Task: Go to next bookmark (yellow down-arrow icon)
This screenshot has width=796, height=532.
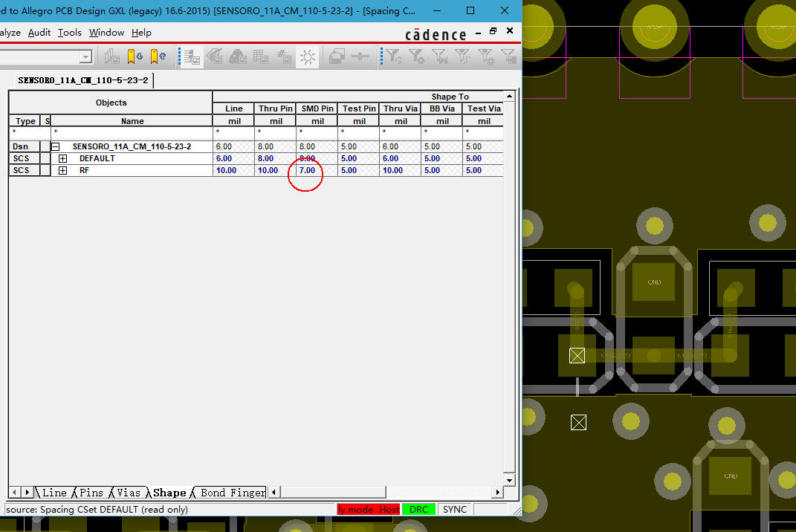Action: 135,56
